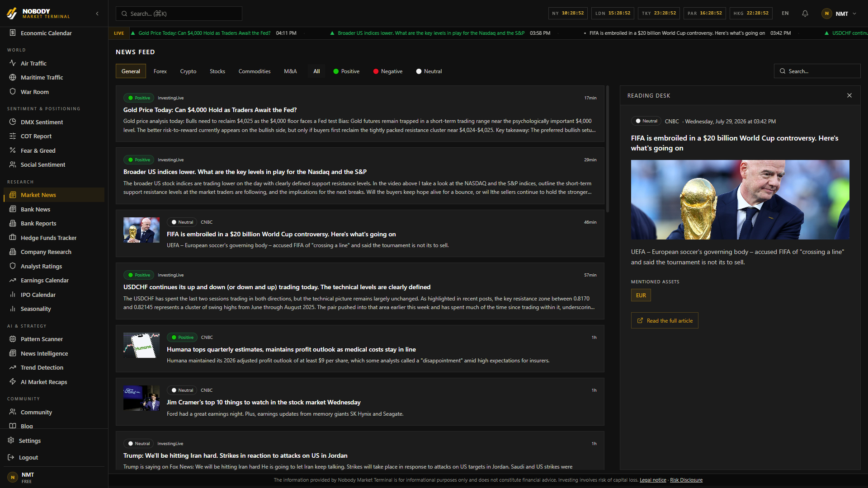
Task: Click NMT FREE profile at sidebar bottom
Action: click(54, 478)
